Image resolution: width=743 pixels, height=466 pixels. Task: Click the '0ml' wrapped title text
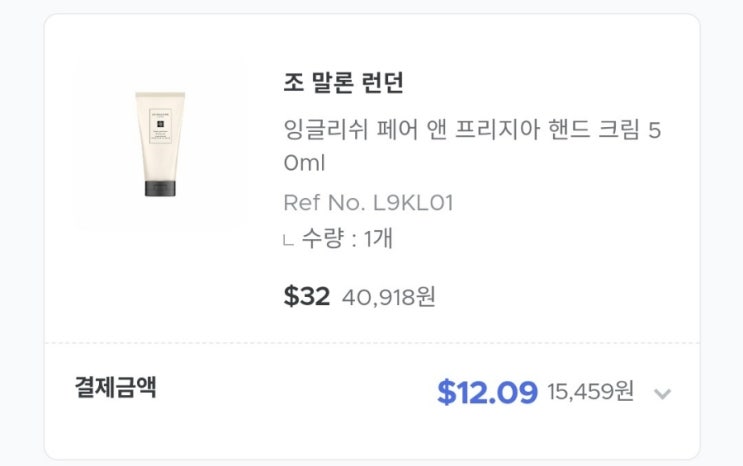pos(304,163)
